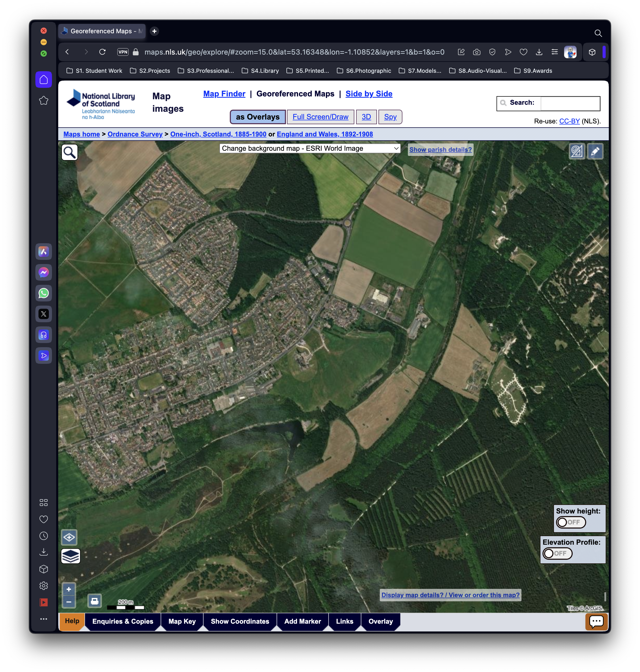Zoom in with the plus button
640x672 pixels.
click(69, 589)
